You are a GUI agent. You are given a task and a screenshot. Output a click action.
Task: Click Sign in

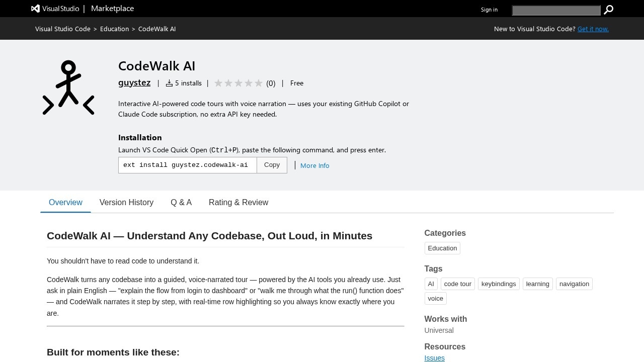coord(489,10)
